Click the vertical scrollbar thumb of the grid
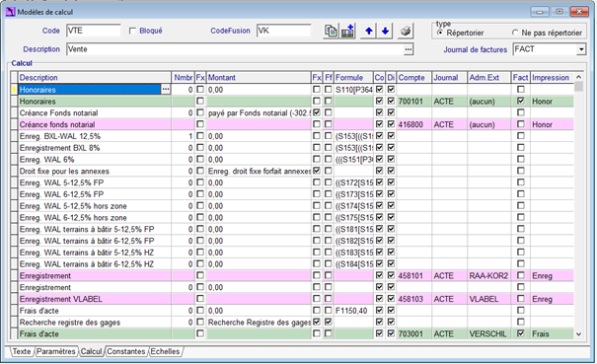This screenshot has width=597, height=364. coord(578,87)
